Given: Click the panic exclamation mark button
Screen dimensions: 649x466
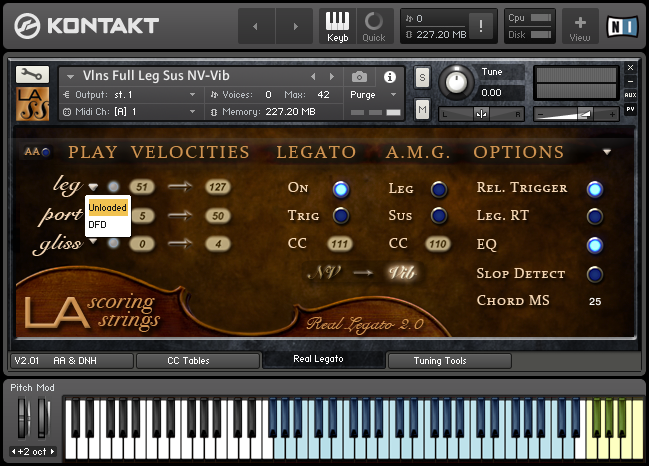Looking at the screenshot, I should [x=481, y=26].
